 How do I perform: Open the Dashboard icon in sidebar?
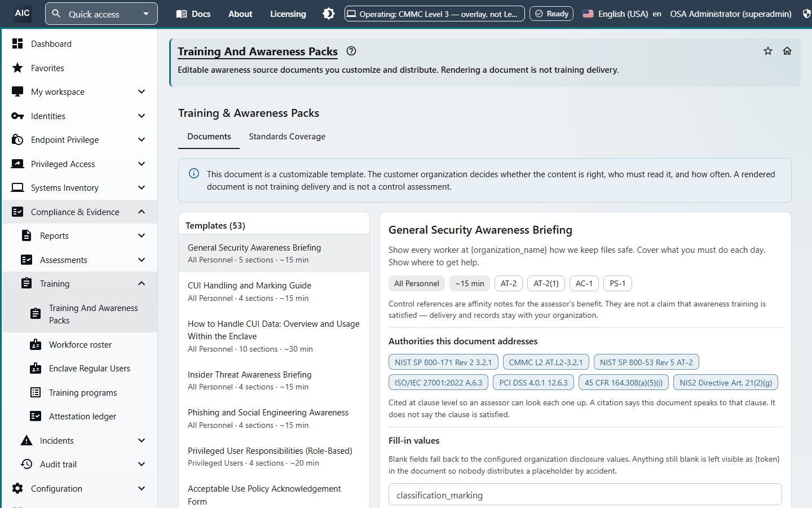(x=17, y=43)
